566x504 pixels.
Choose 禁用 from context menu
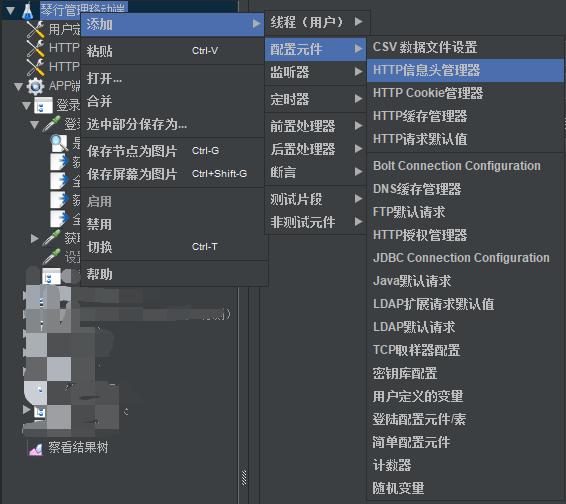[173, 224]
